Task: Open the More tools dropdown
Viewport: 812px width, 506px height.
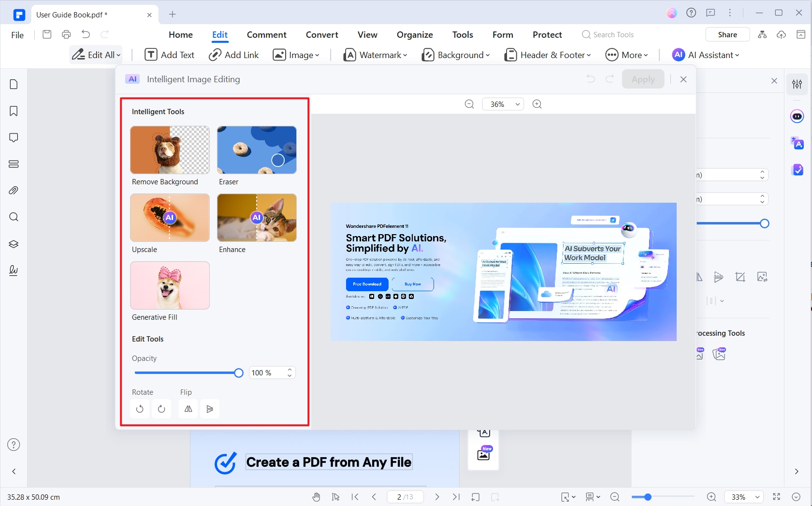Action: point(627,55)
